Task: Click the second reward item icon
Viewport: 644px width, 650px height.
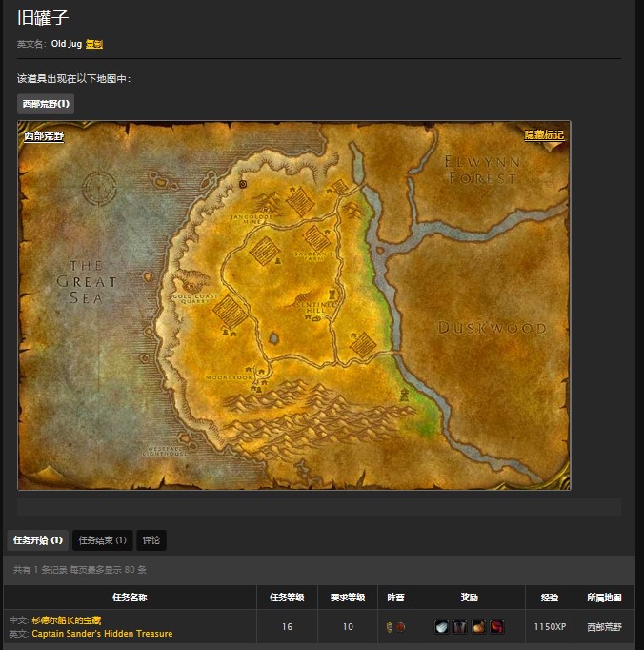Action: tap(460, 627)
